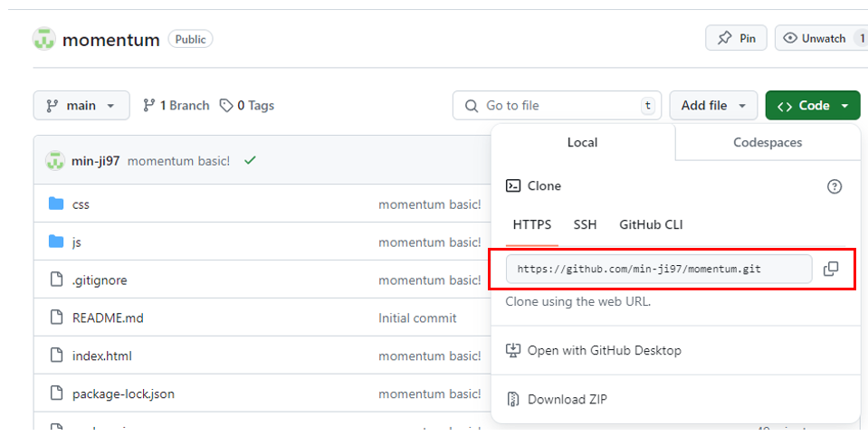Click the pin icon on Pin button
The width and height of the screenshot is (868, 436).
(724, 38)
